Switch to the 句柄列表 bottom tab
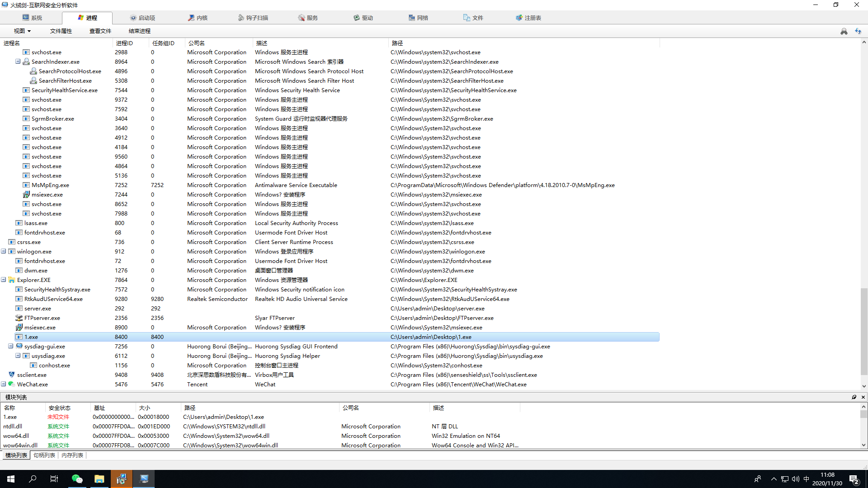The height and width of the screenshot is (488, 868). [x=44, y=455]
